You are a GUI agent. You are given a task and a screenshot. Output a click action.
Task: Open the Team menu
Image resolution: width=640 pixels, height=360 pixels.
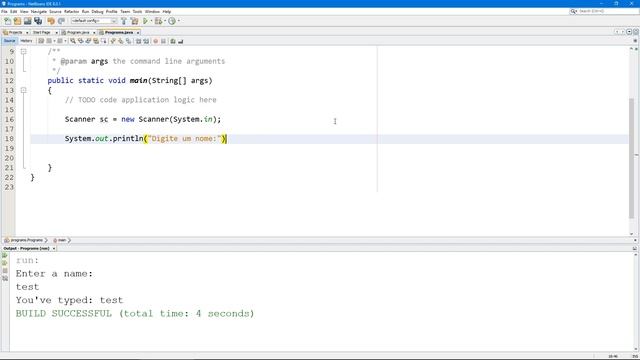click(x=125, y=11)
